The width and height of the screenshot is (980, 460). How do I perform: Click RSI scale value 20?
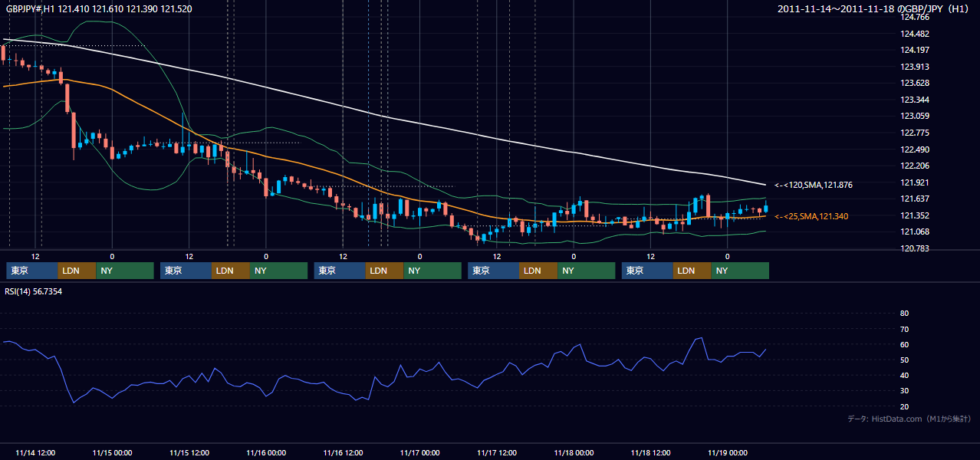904,406
